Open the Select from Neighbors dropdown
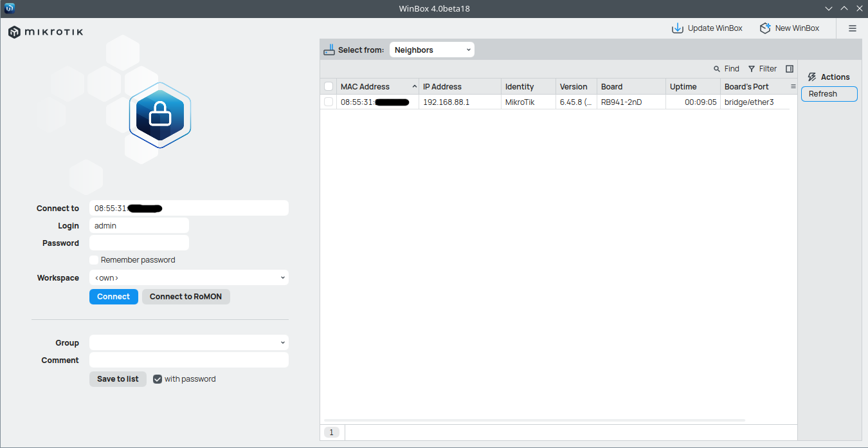 click(431, 50)
